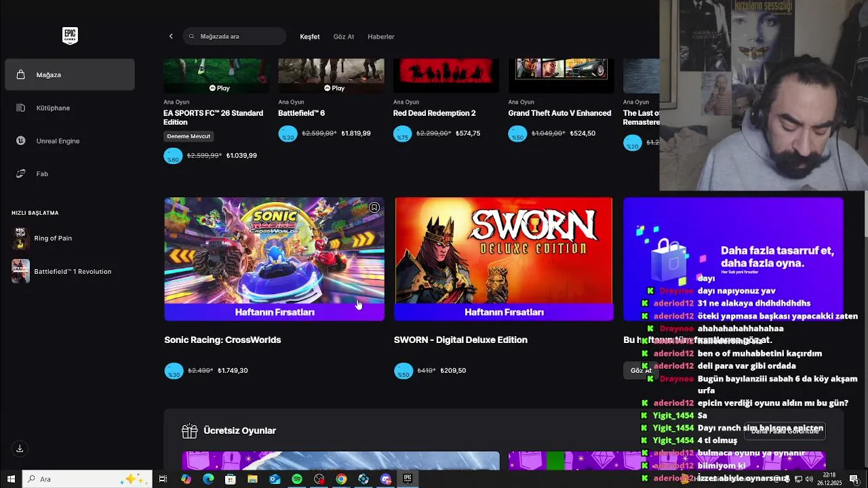868x488 pixels.
Task: Click the %60 discount badge
Action: point(174,156)
